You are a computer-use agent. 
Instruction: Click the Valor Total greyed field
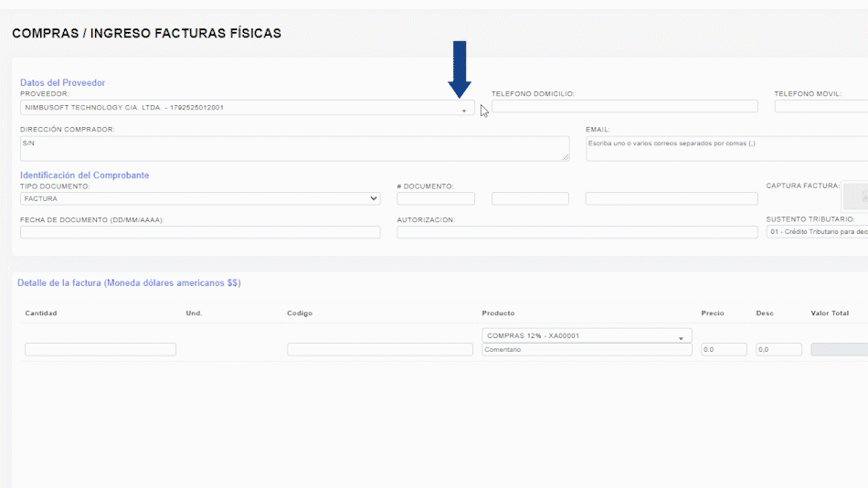tap(839, 349)
